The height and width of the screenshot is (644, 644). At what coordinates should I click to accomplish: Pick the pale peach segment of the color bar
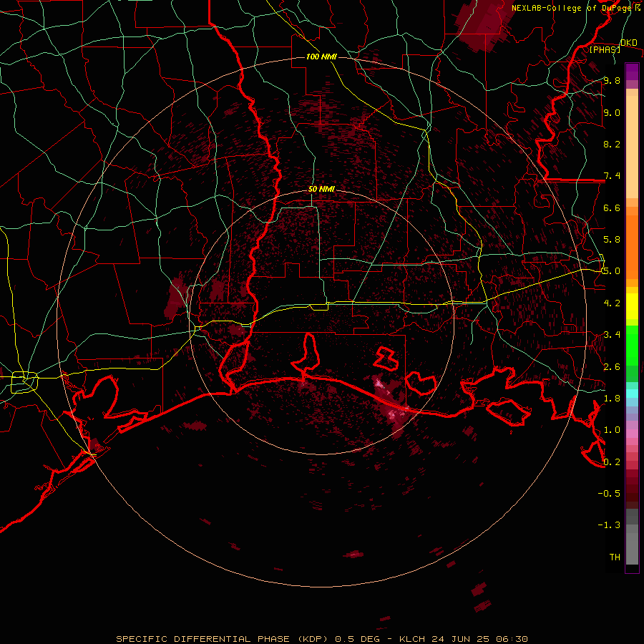click(632, 147)
